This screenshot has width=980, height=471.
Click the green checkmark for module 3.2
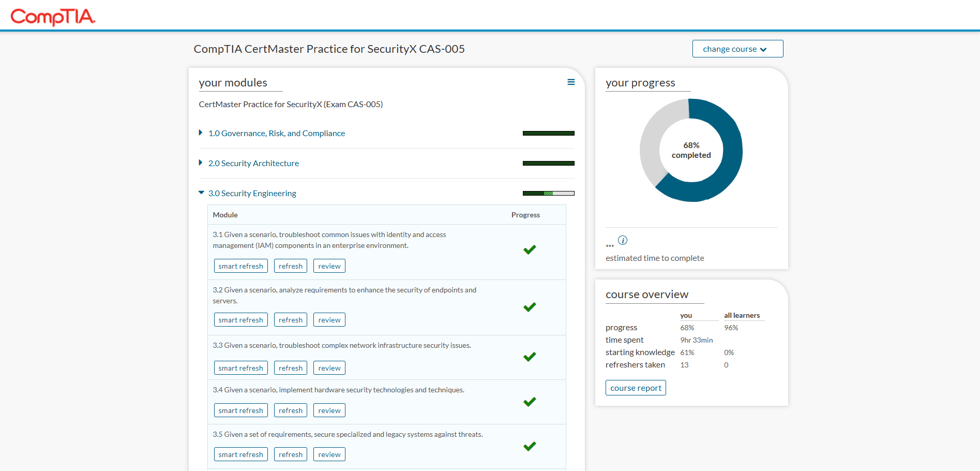click(530, 307)
